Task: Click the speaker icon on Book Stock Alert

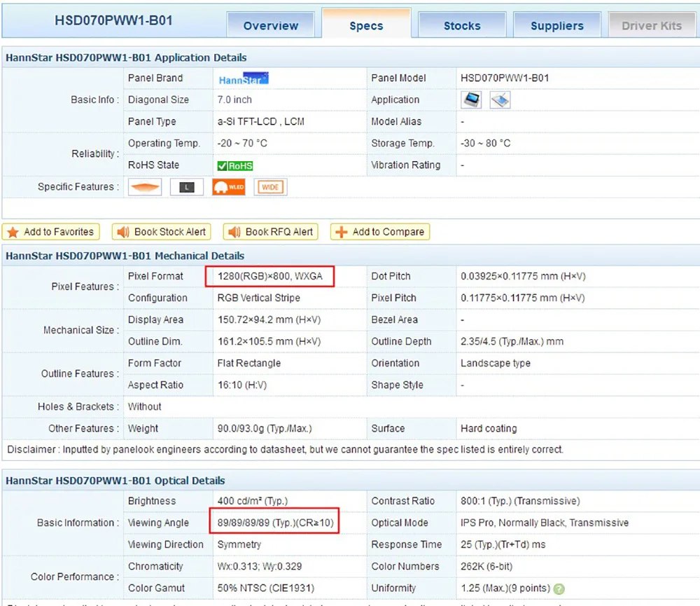Action: pos(122,232)
